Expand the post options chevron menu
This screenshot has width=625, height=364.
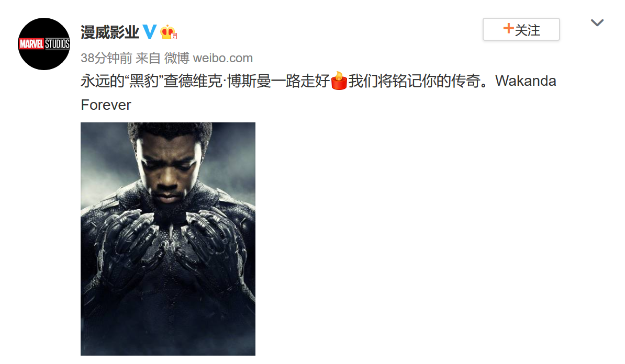pos(597,22)
